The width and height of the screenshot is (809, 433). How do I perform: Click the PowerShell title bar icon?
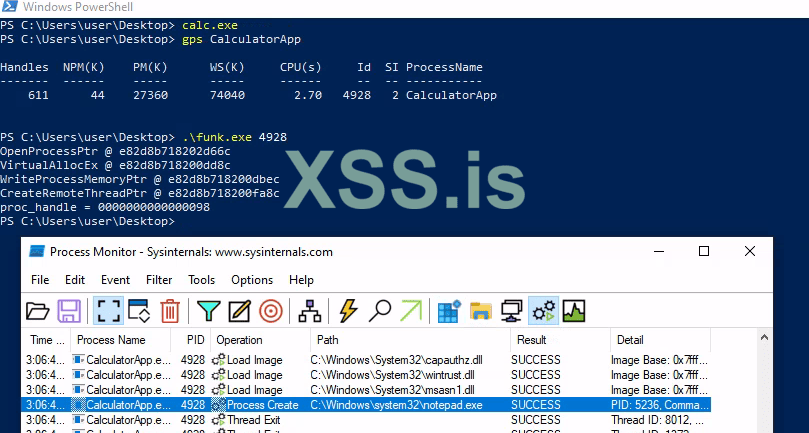10,7
